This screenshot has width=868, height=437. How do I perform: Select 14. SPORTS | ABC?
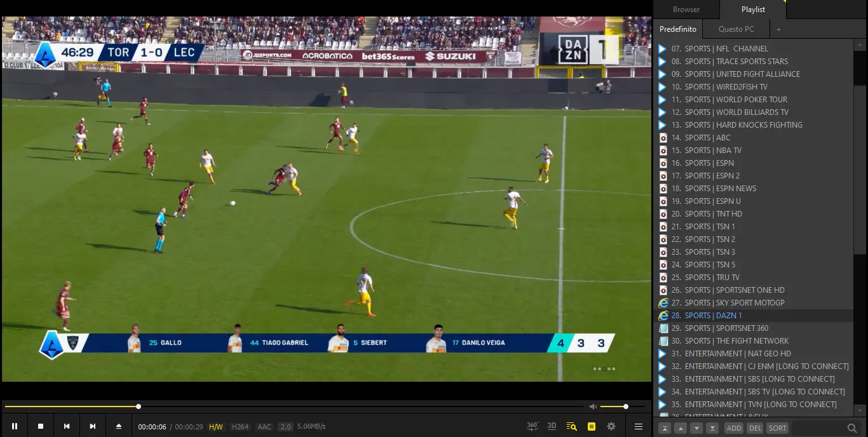click(x=753, y=138)
